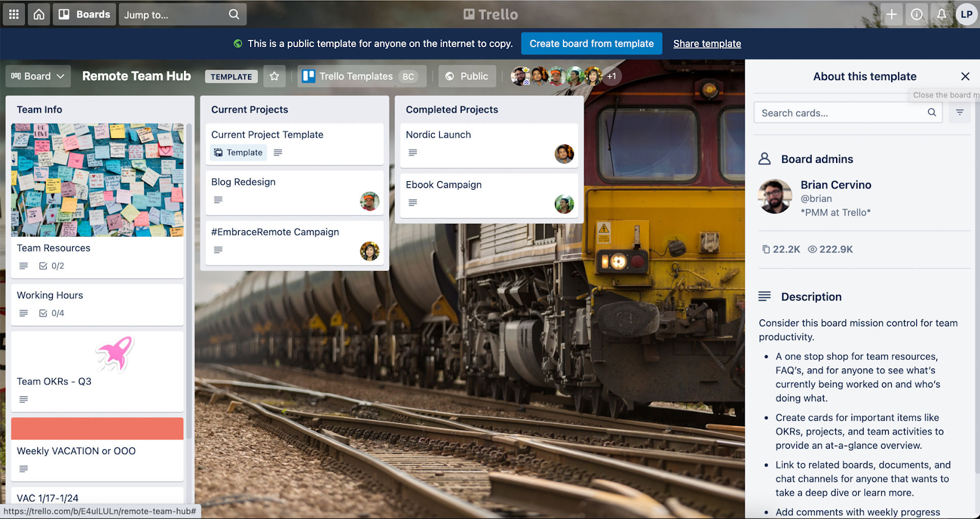The image size is (980, 519).
Task: Click the Board admins heading
Action: click(x=817, y=159)
